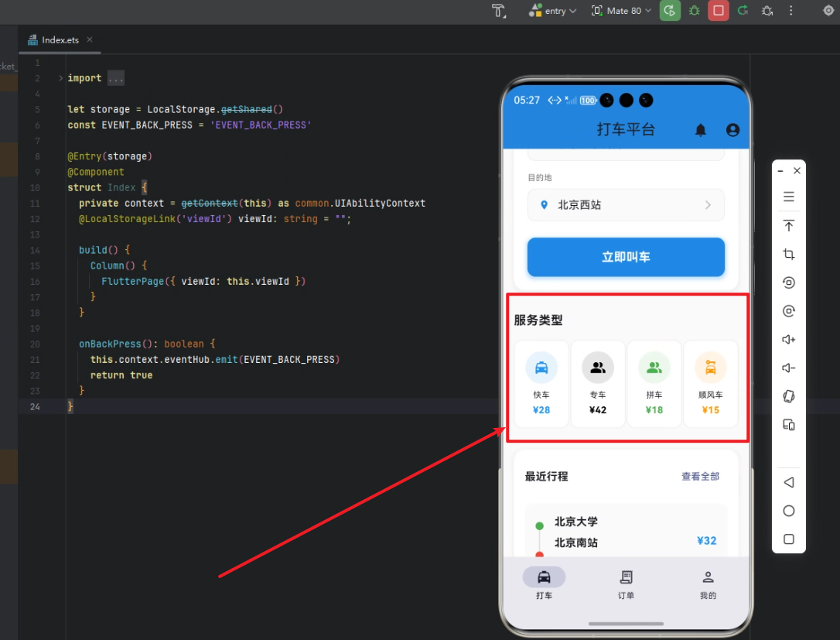Start debugging with the bug icon
Image resolution: width=840 pixels, height=640 pixels.
[x=695, y=11]
